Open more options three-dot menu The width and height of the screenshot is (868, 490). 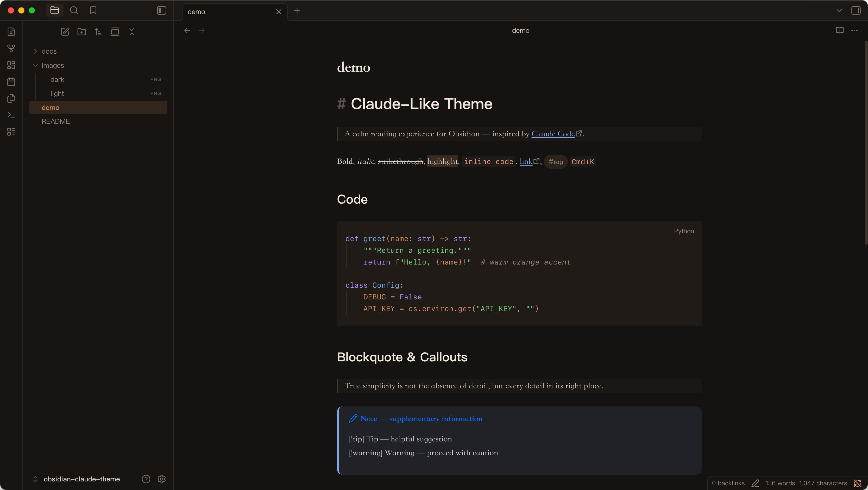[854, 30]
